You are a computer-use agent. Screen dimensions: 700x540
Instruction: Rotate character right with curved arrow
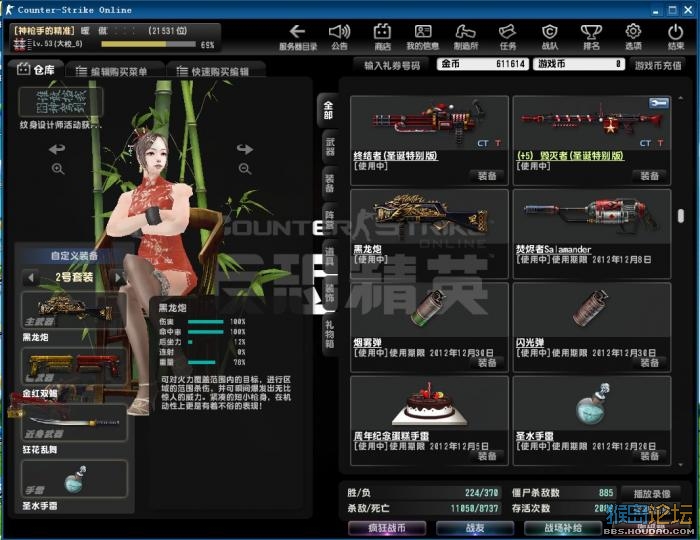click(x=245, y=149)
